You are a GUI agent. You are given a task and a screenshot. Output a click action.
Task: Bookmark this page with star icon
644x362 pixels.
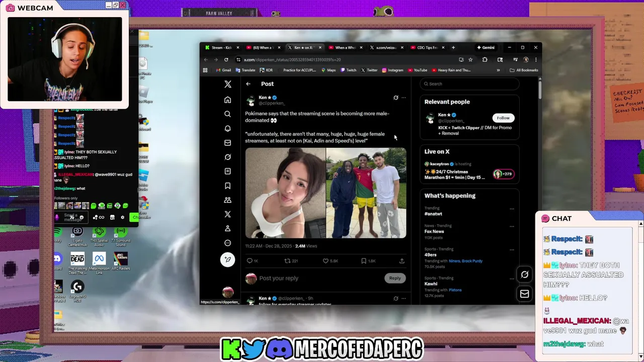coord(470,60)
